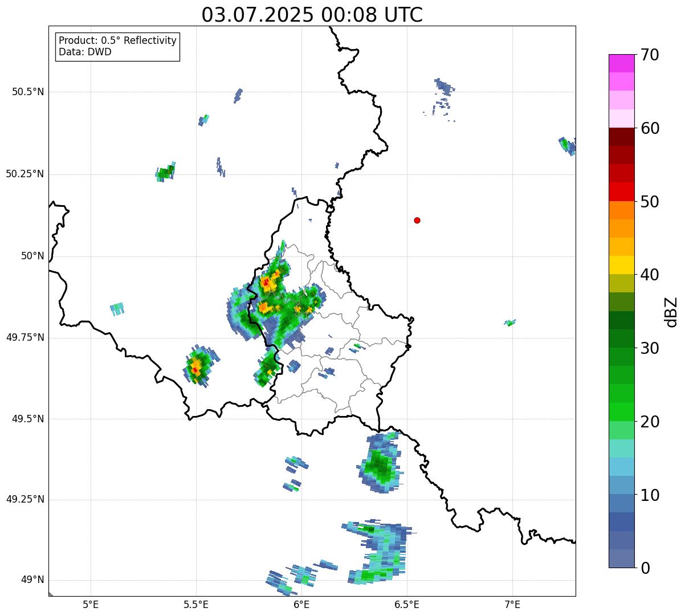Pick the light cyan swatch above 10
Screen dimensions: 685x616
coord(621,467)
